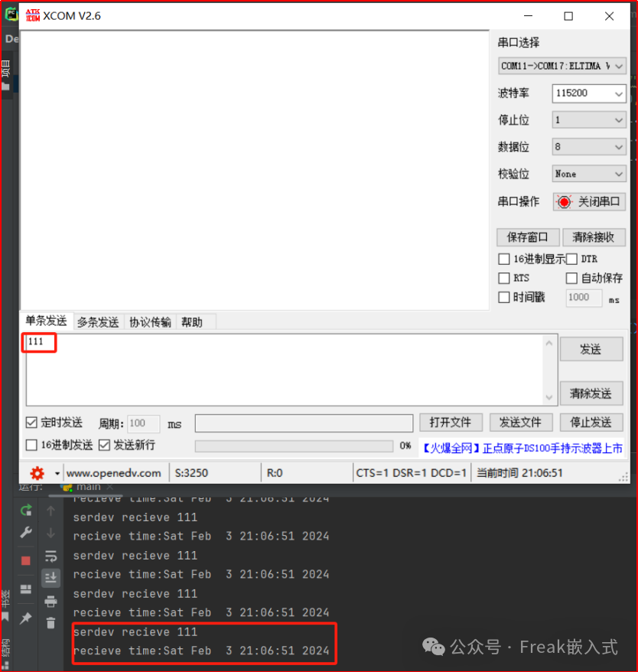Uncheck the 定时发送 checkbox
This screenshot has height=672, width=638.
click(x=31, y=422)
